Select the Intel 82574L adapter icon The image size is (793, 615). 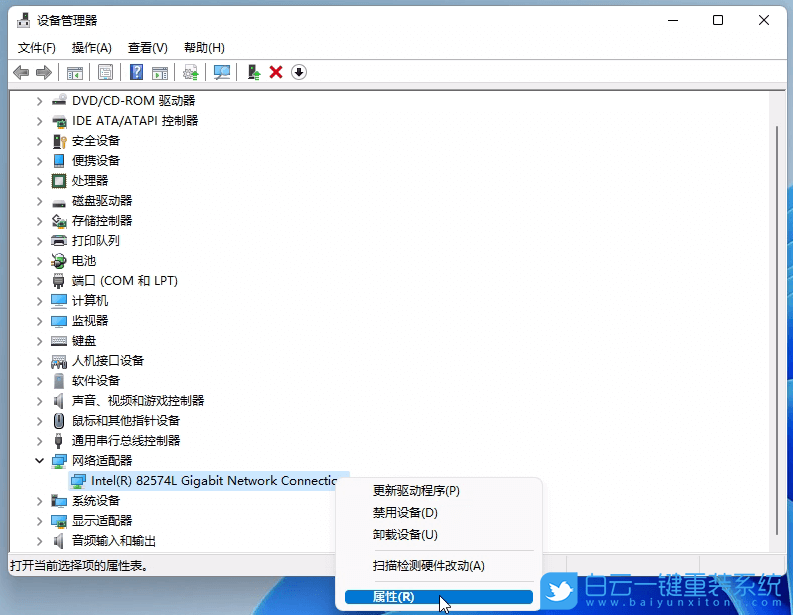[78, 481]
